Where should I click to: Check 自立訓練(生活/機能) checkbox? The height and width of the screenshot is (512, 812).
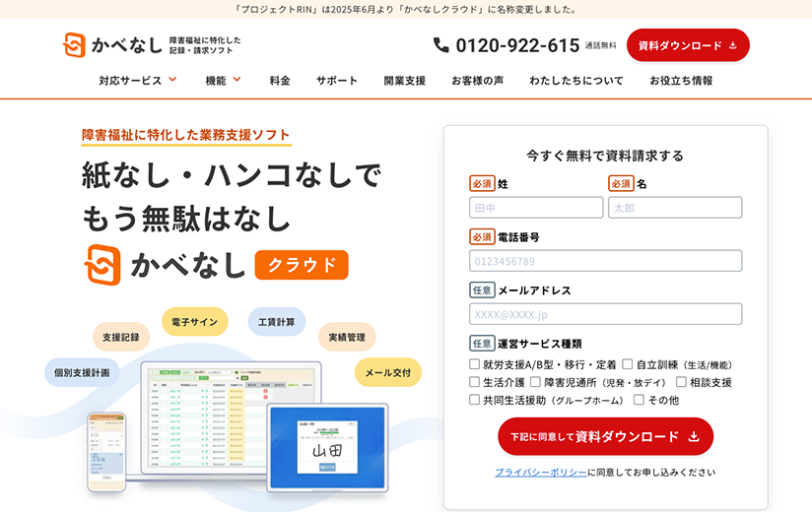[627, 364]
